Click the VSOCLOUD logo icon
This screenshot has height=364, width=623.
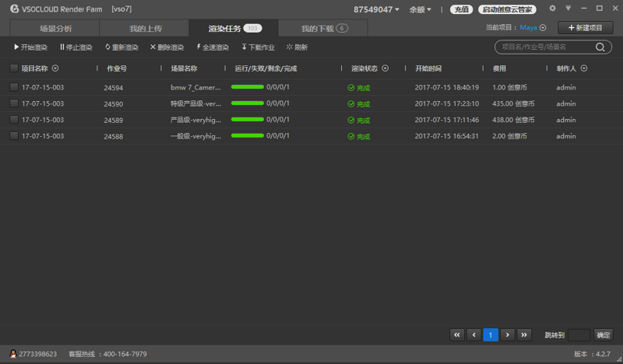coord(14,9)
